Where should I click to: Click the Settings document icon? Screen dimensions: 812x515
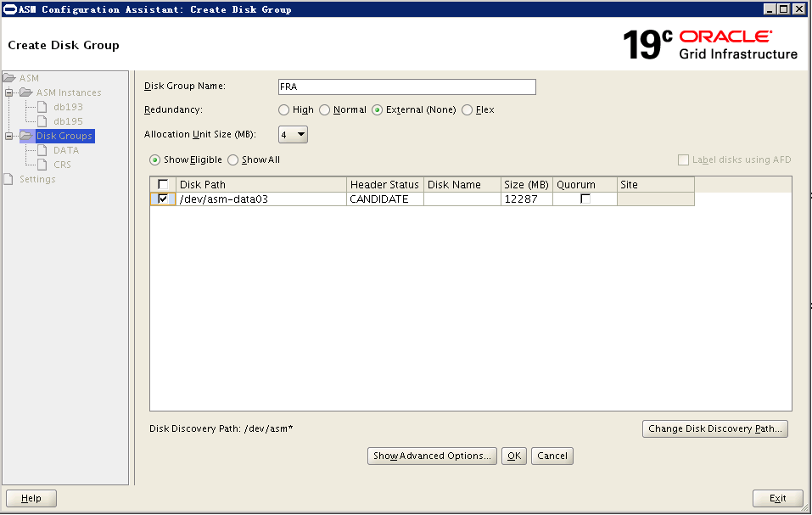(x=8, y=179)
